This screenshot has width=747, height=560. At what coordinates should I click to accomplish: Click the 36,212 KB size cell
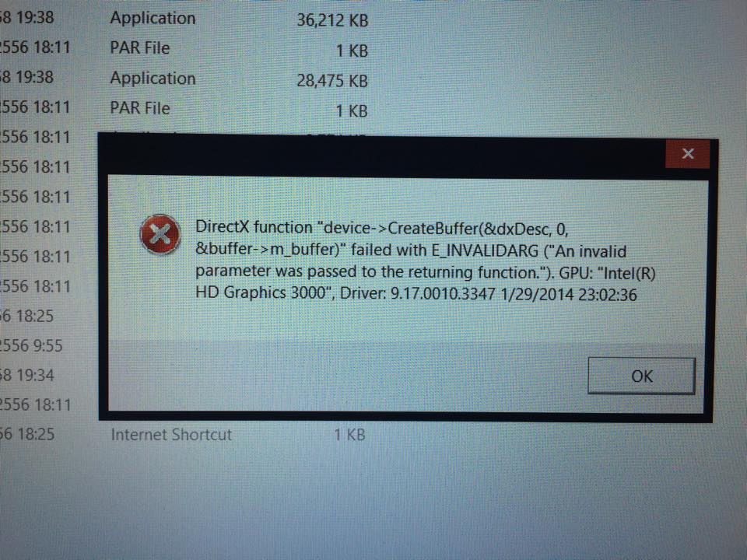click(332, 20)
